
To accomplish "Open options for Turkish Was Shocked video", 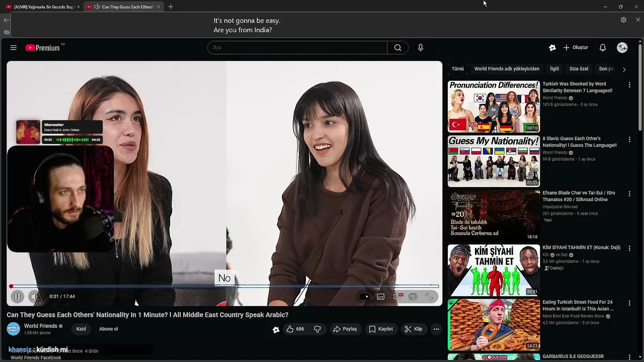I will 629,85.
